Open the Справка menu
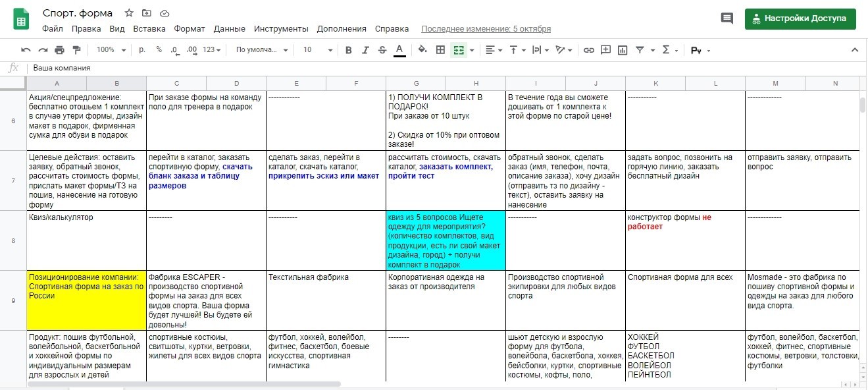 [392, 29]
